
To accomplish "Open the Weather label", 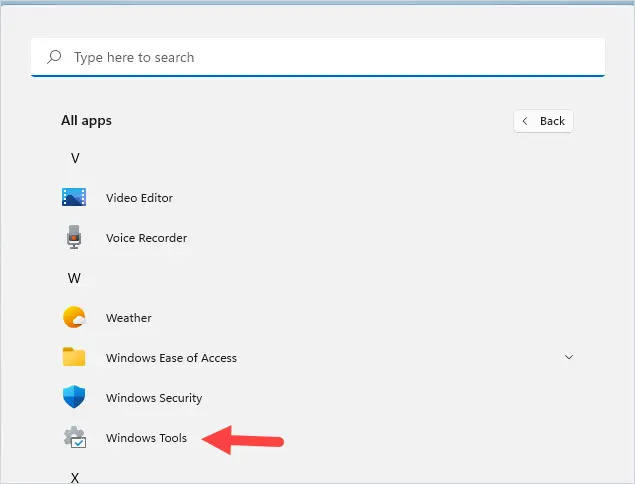I will [129, 318].
